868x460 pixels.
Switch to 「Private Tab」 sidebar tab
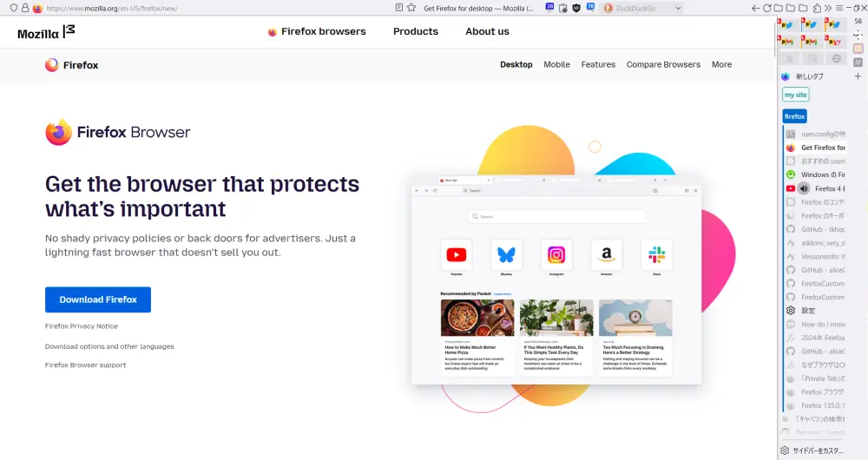[x=815, y=378]
